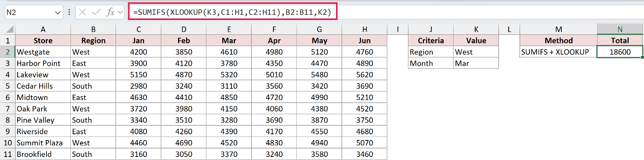Select the Lakeview cell
Screen dimensions: 644x160
43,75
